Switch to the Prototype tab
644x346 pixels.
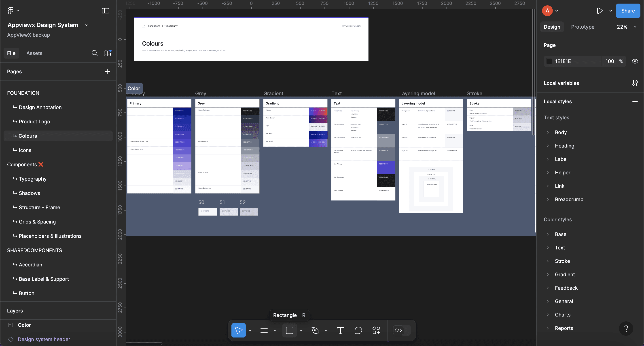[x=583, y=27]
